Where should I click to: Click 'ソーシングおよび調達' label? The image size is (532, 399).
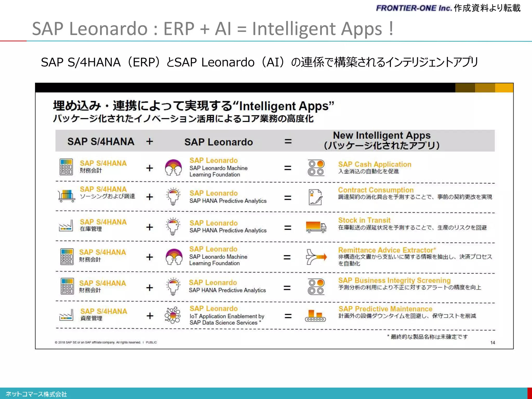[107, 196]
